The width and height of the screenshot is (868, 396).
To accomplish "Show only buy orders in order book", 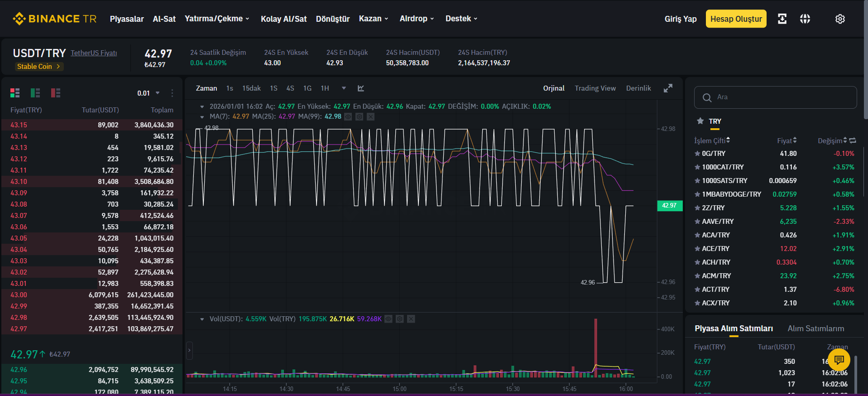I will [x=35, y=93].
